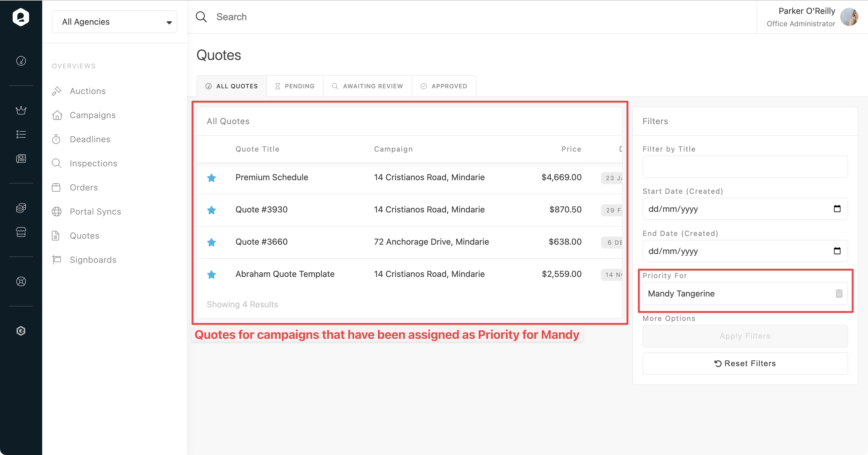Open the dashboard gauge icon in sidebar

[x=21, y=61]
